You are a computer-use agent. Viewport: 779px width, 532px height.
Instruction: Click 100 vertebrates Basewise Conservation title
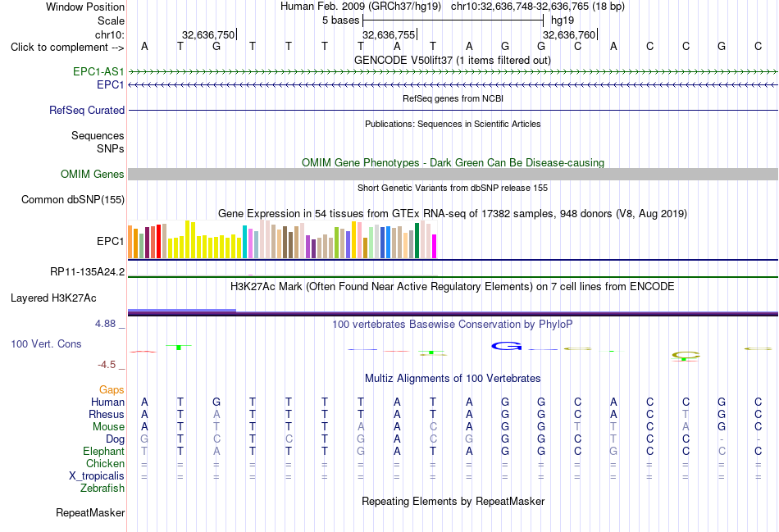point(453,325)
